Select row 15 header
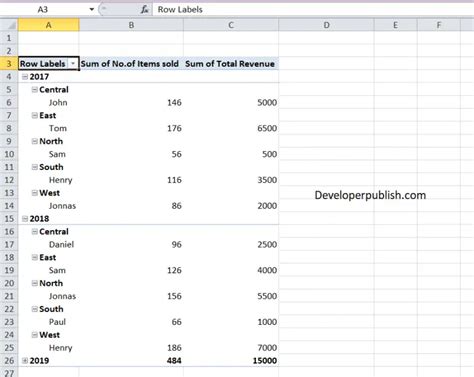Screen dimensions: 474x377 9,219
